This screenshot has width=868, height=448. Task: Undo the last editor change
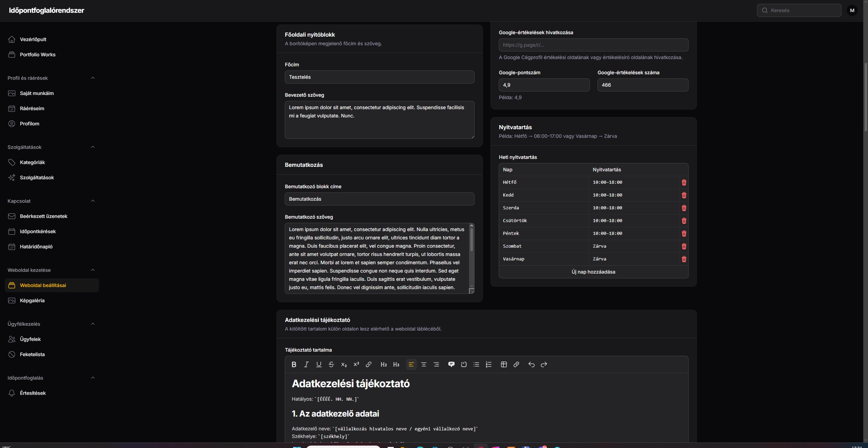[531, 364]
